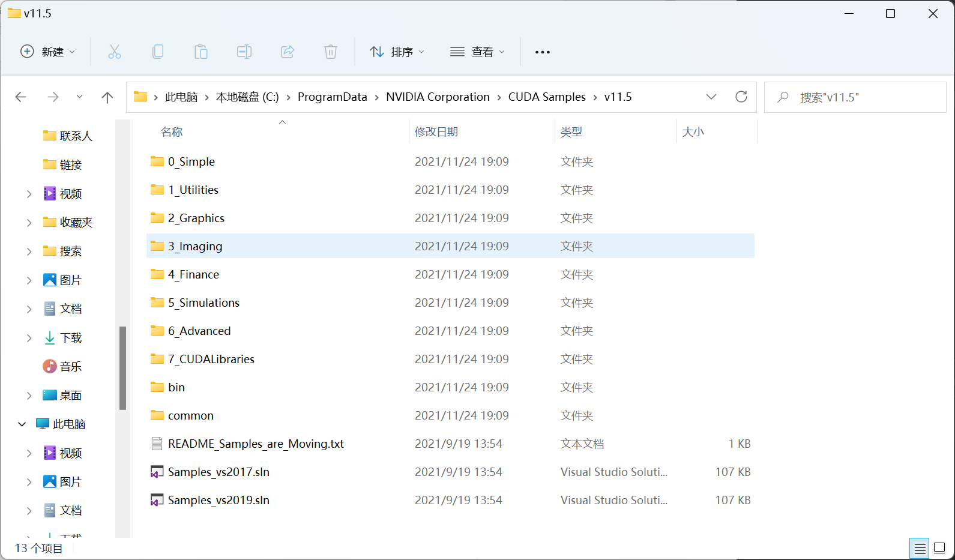
Task: Maximize the v11.5 window
Action: [x=891, y=13]
